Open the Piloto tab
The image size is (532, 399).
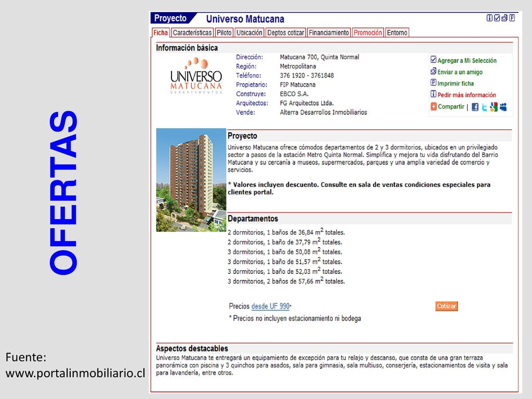pos(224,33)
